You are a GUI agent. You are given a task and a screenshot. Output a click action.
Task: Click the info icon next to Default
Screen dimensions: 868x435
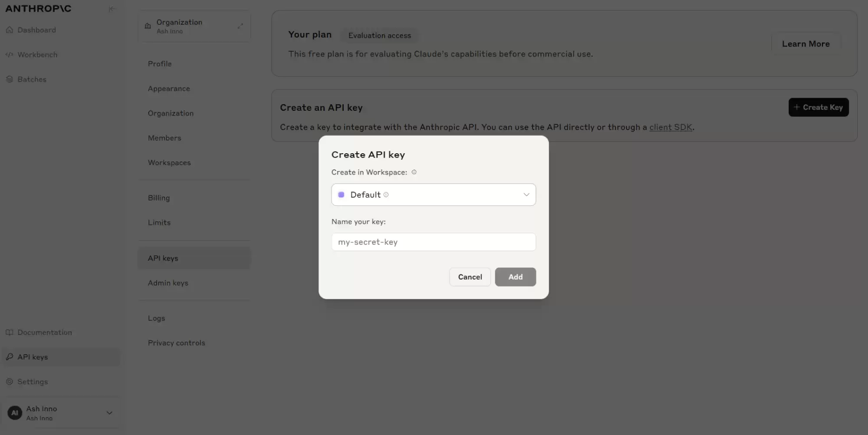pyautogui.click(x=386, y=195)
